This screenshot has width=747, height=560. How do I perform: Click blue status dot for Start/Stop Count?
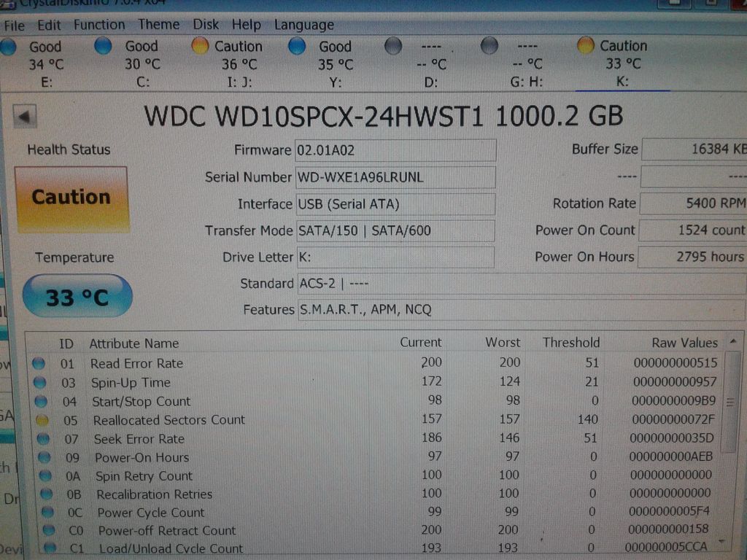41,402
